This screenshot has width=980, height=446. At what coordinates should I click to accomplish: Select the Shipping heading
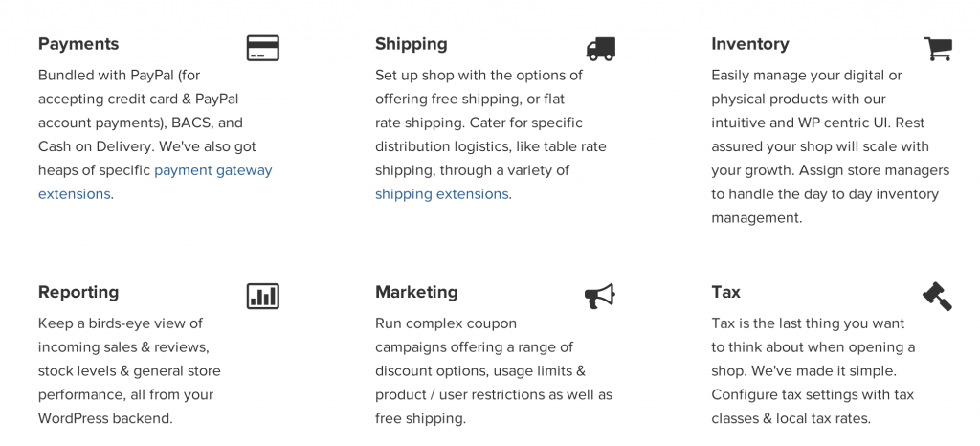click(412, 44)
